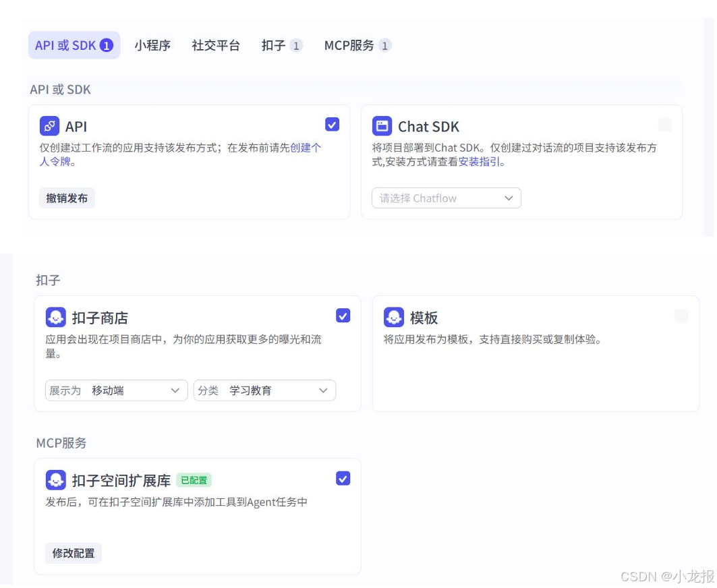Click the badge count on API 或 SDK tab
The image size is (717, 588).
point(106,45)
